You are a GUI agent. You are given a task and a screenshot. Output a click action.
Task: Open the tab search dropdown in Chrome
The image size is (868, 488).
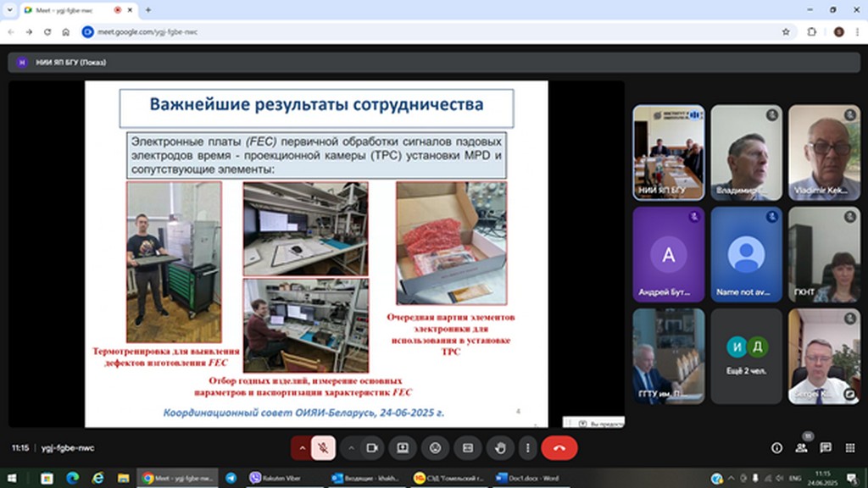click(x=12, y=10)
